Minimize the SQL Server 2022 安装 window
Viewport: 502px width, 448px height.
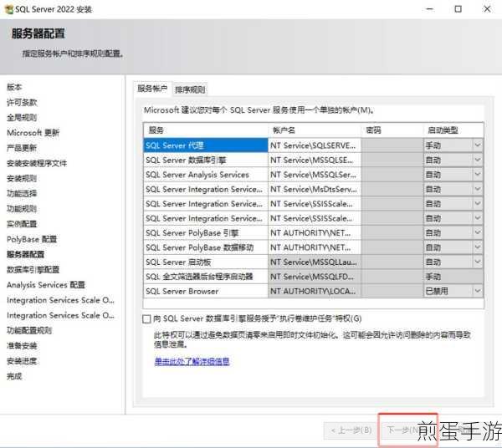(x=430, y=9)
